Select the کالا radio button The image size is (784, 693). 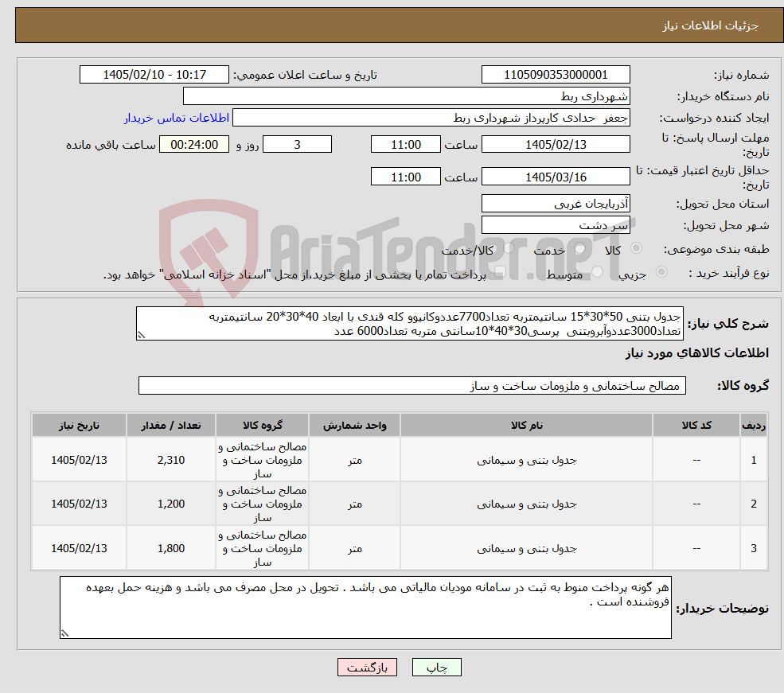coord(636,247)
